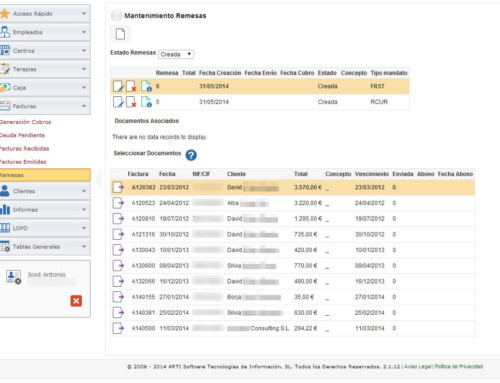500x383 pixels.
Task: Open the Política de Privacidad footer link
Action: 459,366
